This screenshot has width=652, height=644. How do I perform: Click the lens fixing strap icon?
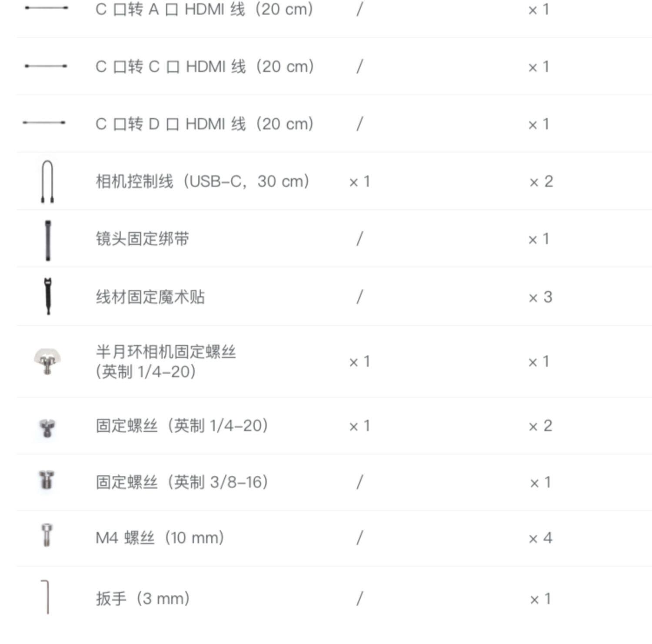[48, 240]
